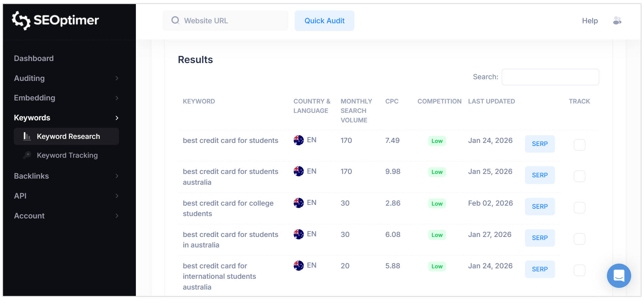
Task: Click the Keyword Tracking target icon
Action: point(27,155)
